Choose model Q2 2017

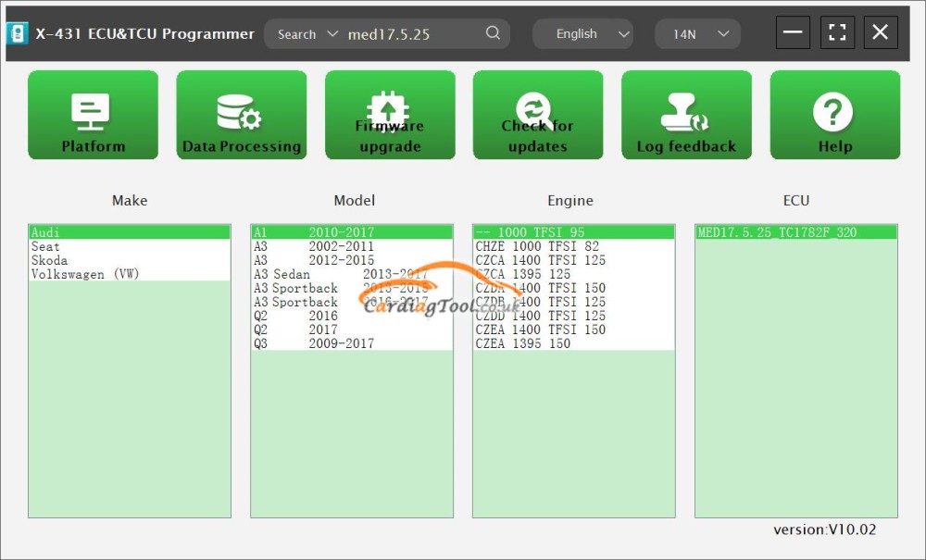352,330
